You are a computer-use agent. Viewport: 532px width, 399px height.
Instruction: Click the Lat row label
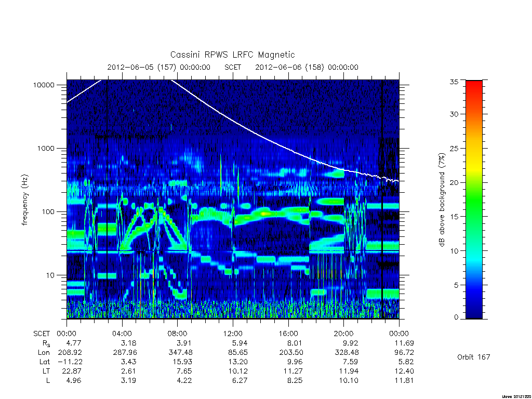point(45,362)
